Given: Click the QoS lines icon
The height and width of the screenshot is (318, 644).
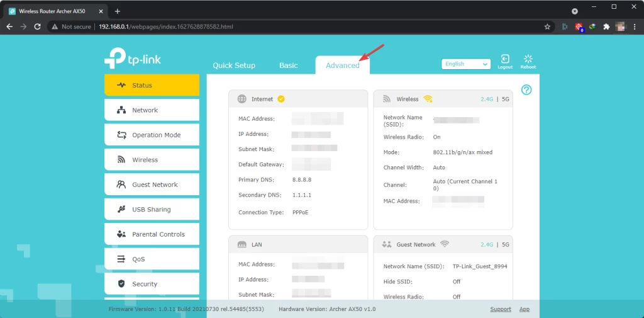Looking at the screenshot, I should tap(121, 259).
